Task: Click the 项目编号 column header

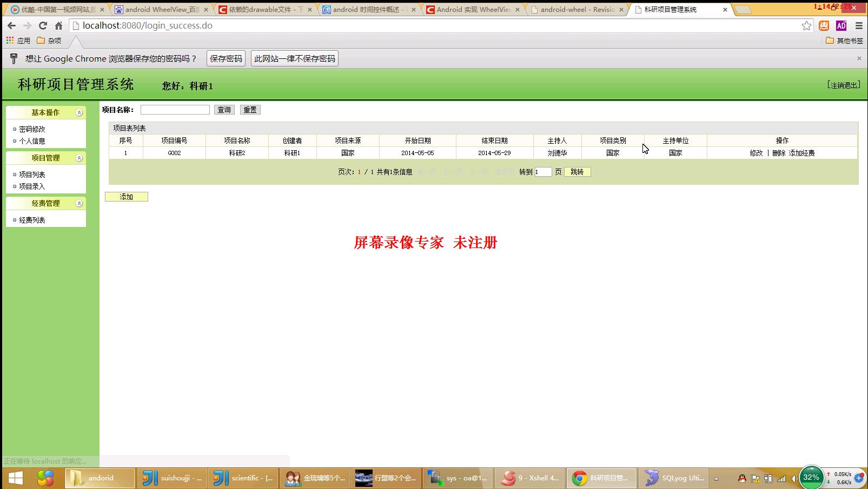Action: pos(174,140)
